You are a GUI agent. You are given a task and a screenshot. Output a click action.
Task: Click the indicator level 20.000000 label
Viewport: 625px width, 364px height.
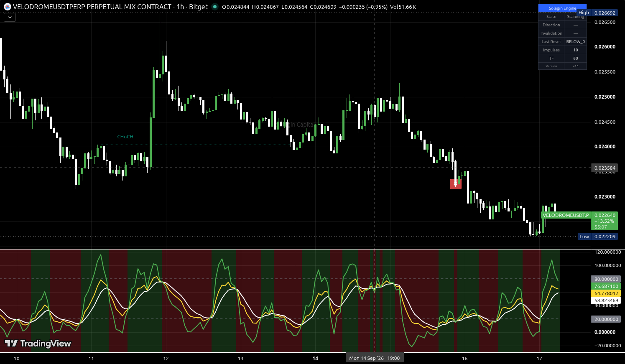click(x=606, y=319)
